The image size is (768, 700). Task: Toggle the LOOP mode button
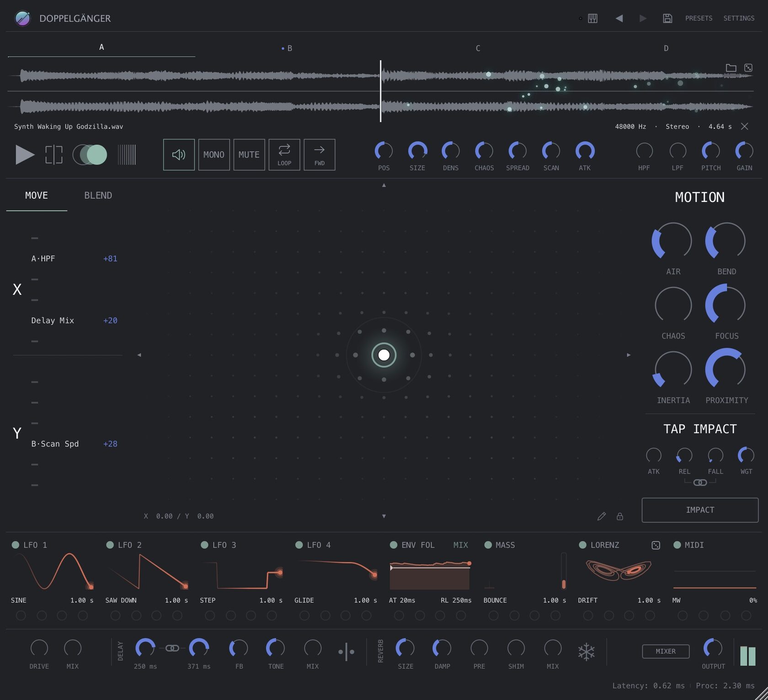point(284,155)
